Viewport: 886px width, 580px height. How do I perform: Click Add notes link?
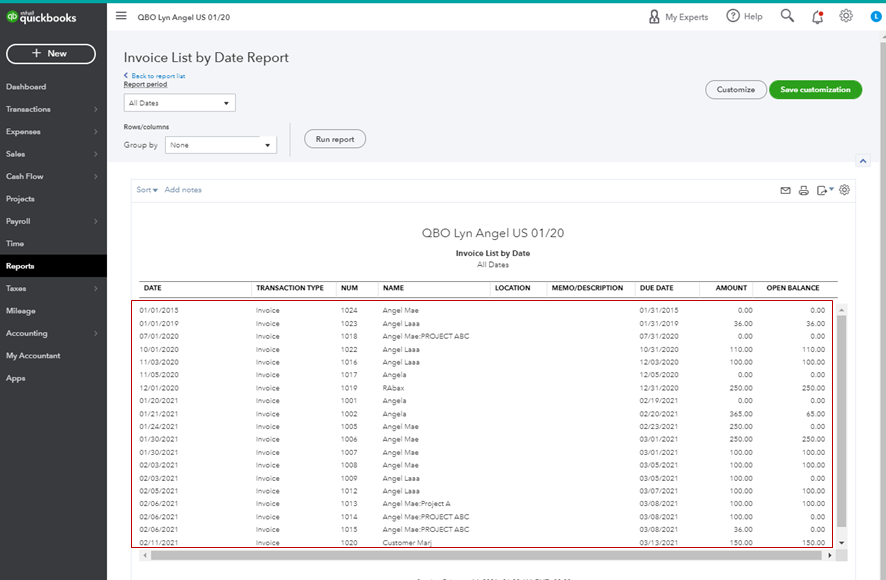pos(183,190)
